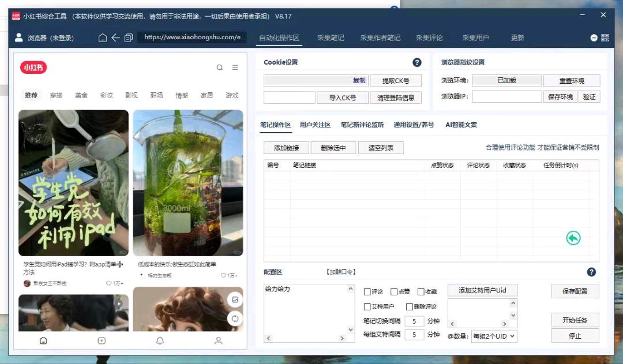The height and width of the screenshot is (364, 623).
Task: Click the browser home icon
Action: (x=103, y=37)
